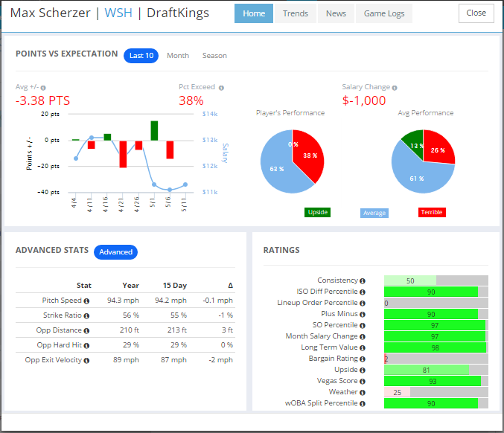This screenshot has width=504, height=433.
Task: Click the Bargain Rating bar showing 2
Action: click(x=386, y=359)
